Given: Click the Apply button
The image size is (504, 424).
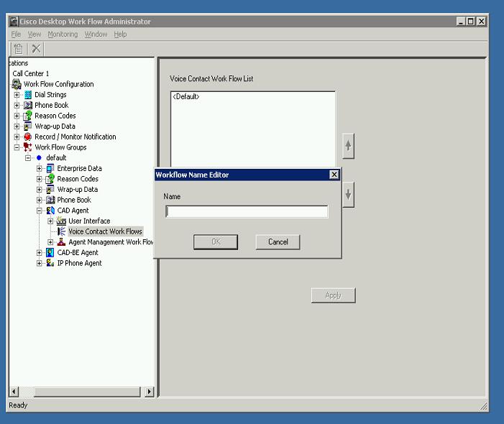Looking at the screenshot, I should [x=334, y=295].
